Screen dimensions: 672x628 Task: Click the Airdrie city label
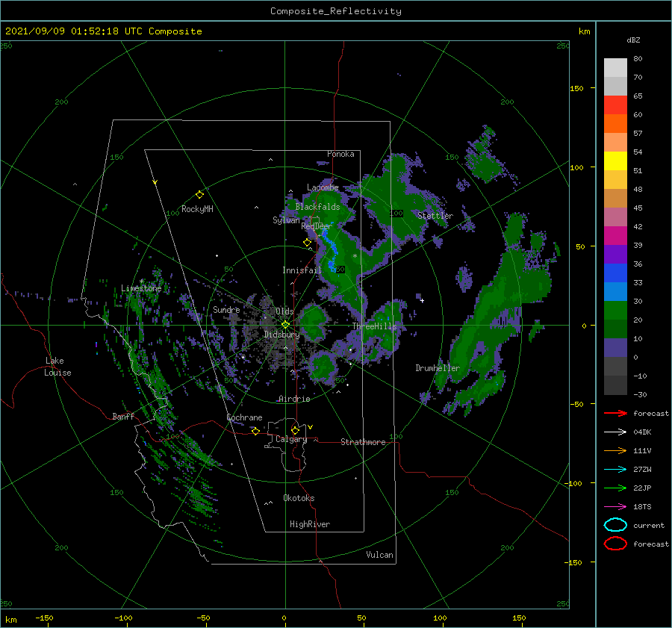coord(294,399)
